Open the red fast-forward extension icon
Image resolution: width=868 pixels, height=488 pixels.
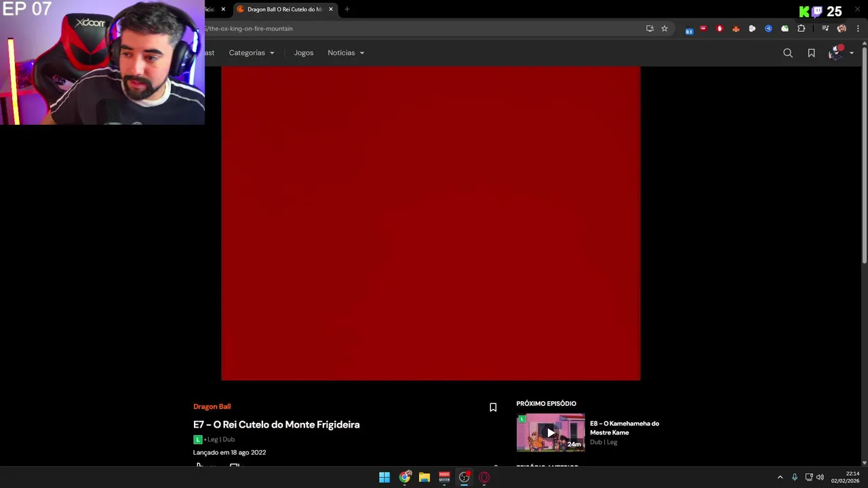[703, 28]
